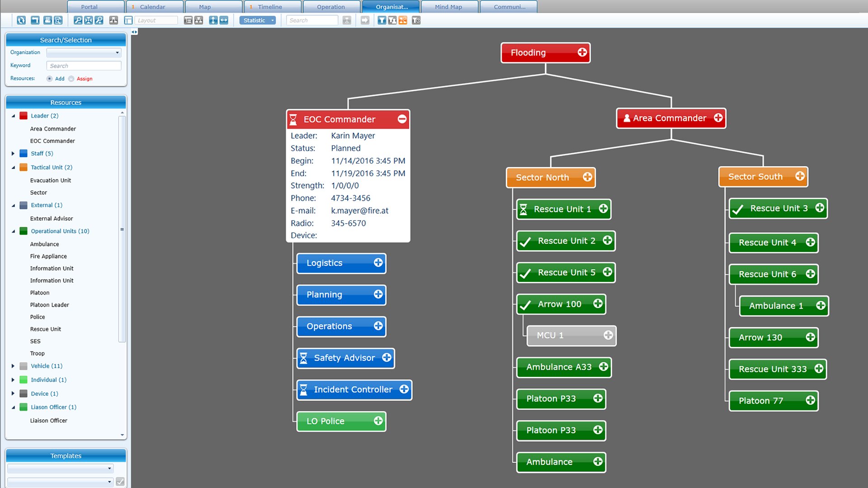Collapse EOC Commander with minus icon

pos(402,119)
